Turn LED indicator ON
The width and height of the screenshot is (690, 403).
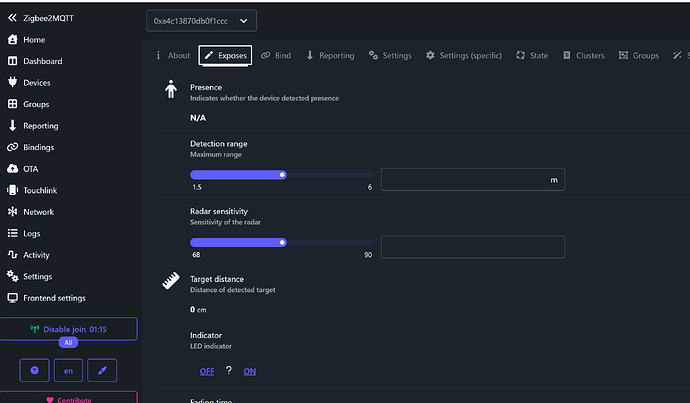[249, 371]
